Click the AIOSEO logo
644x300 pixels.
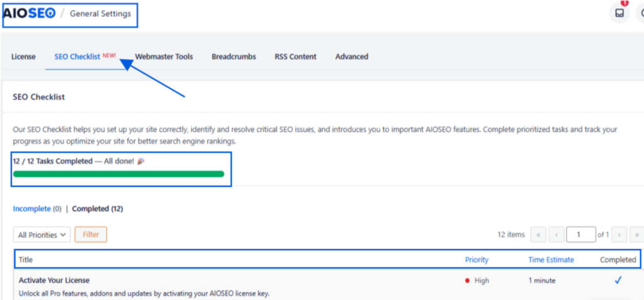[29, 14]
